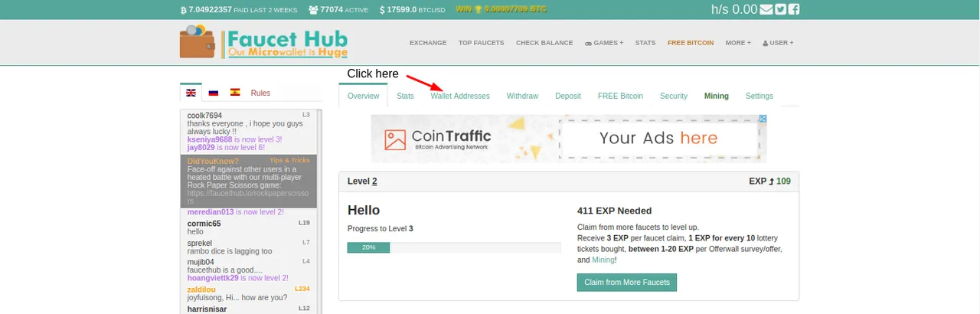Click the CoinTraffic banner ad
The width and height of the screenshot is (980, 314).
[x=569, y=139]
